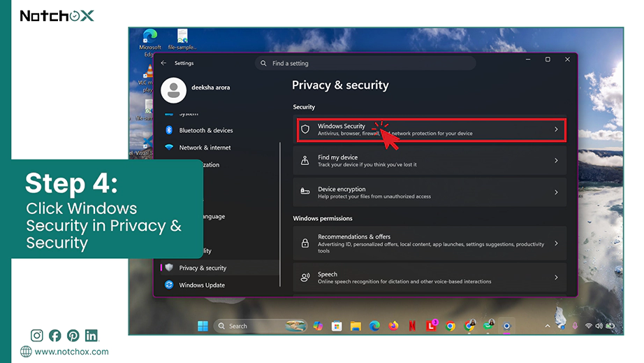
Task: Open Windows Security settings row
Action: (431, 129)
